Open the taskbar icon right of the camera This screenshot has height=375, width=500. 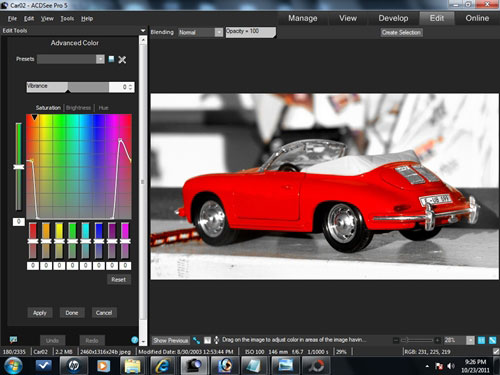(225, 366)
